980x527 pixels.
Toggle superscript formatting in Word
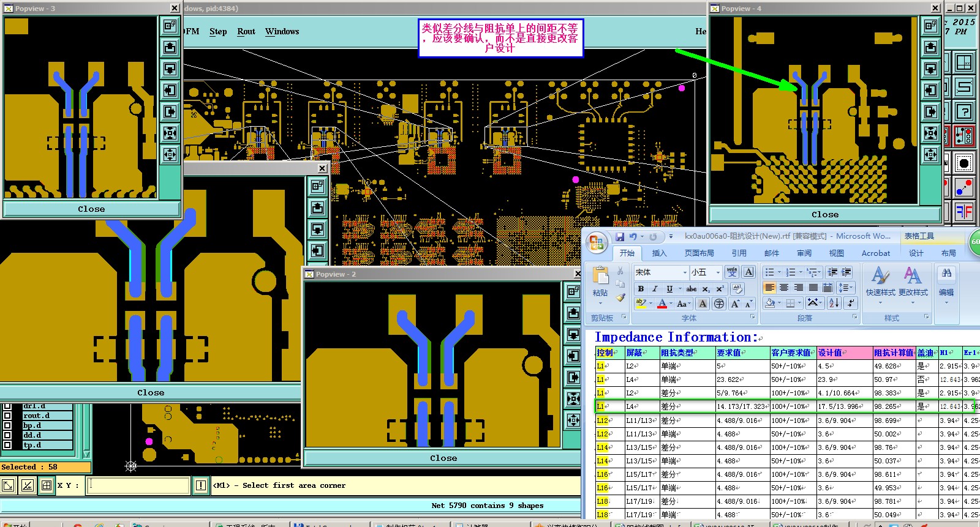click(x=720, y=288)
